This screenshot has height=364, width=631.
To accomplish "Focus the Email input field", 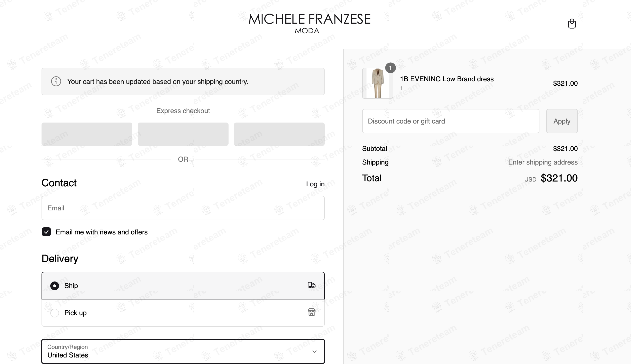I will click(x=183, y=208).
